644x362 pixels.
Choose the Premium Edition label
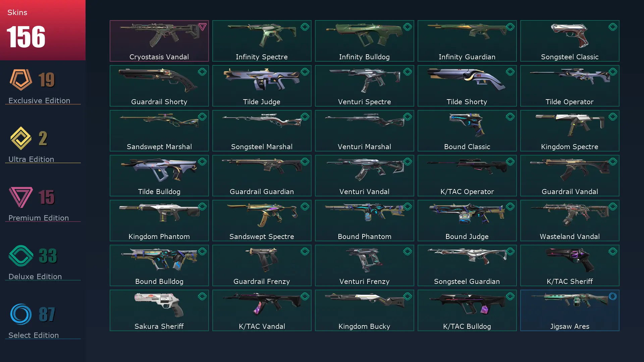(39, 218)
